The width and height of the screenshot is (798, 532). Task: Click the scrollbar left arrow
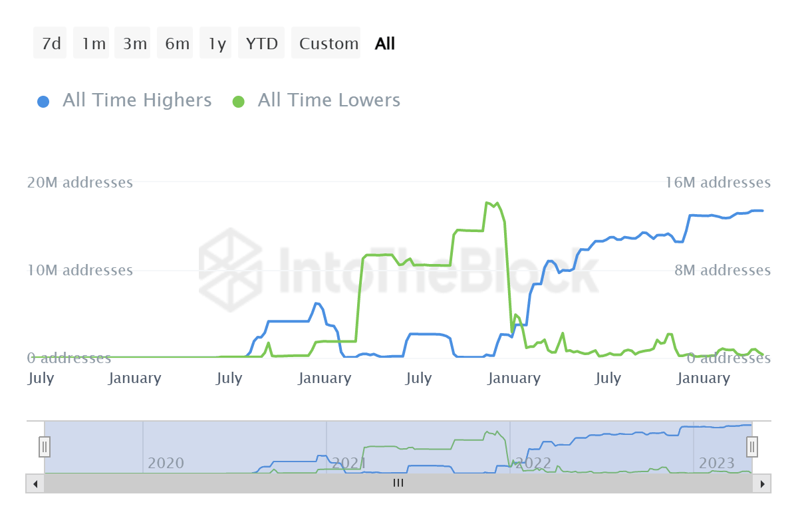pyautogui.click(x=35, y=483)
